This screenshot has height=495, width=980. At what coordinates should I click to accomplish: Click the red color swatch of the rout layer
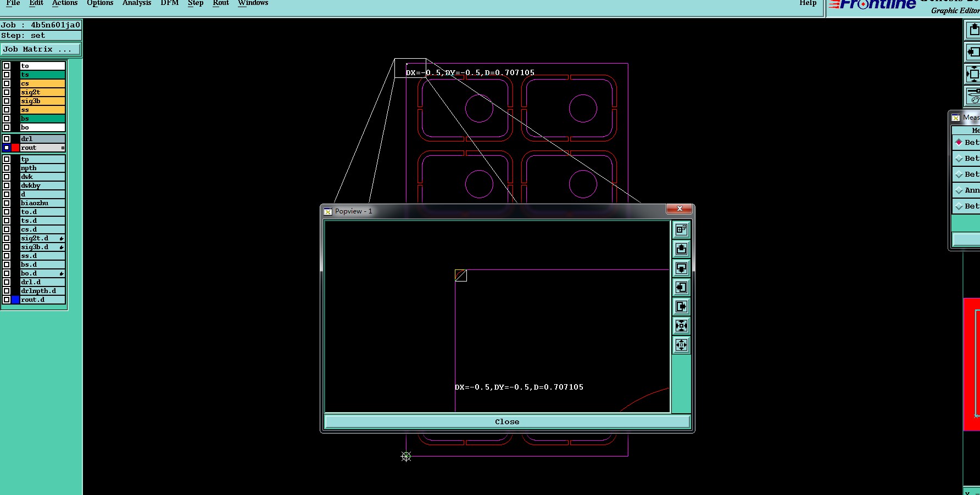15,148
